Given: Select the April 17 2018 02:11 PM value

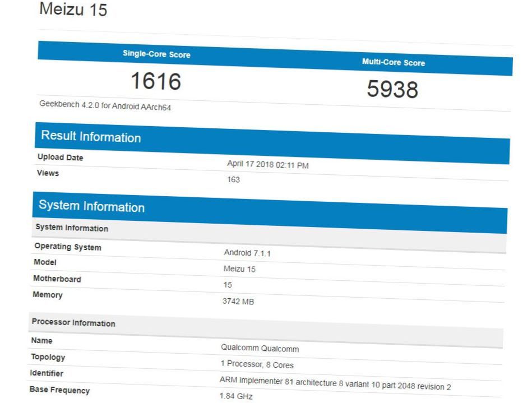Looking at the screenshot, I should point(268,165).
